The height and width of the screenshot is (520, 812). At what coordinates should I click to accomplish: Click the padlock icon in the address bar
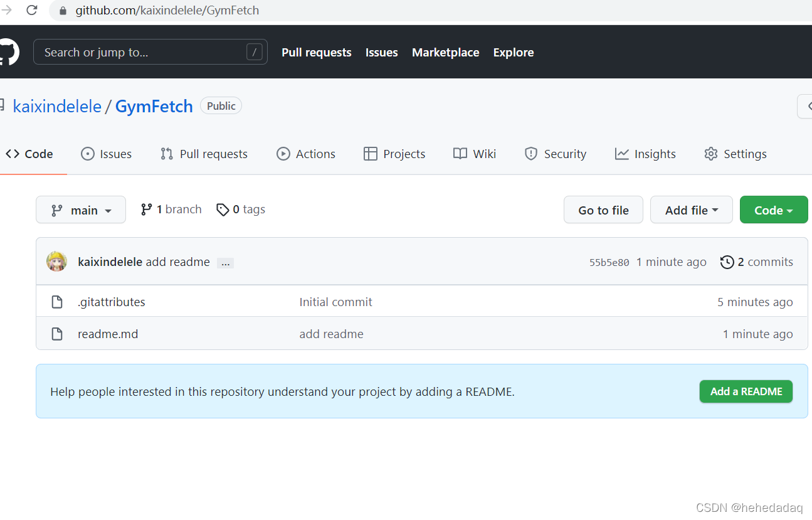coord(62,11)
